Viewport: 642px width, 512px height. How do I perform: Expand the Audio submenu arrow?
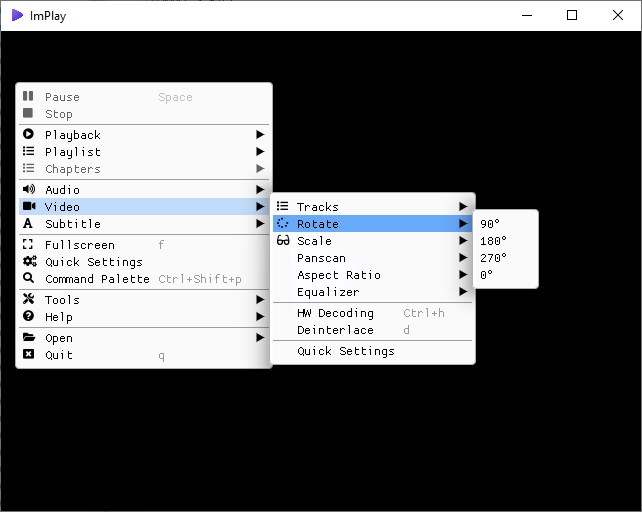pos(260,189)
